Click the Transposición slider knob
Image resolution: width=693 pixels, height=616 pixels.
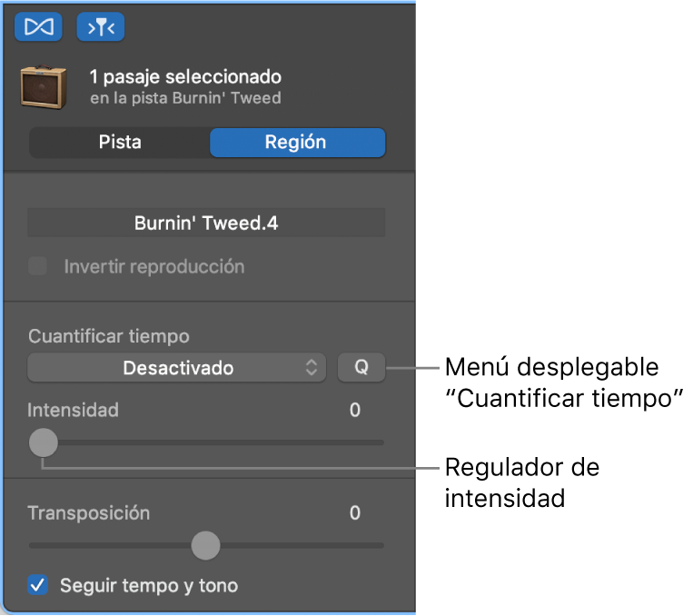point(205,546)
